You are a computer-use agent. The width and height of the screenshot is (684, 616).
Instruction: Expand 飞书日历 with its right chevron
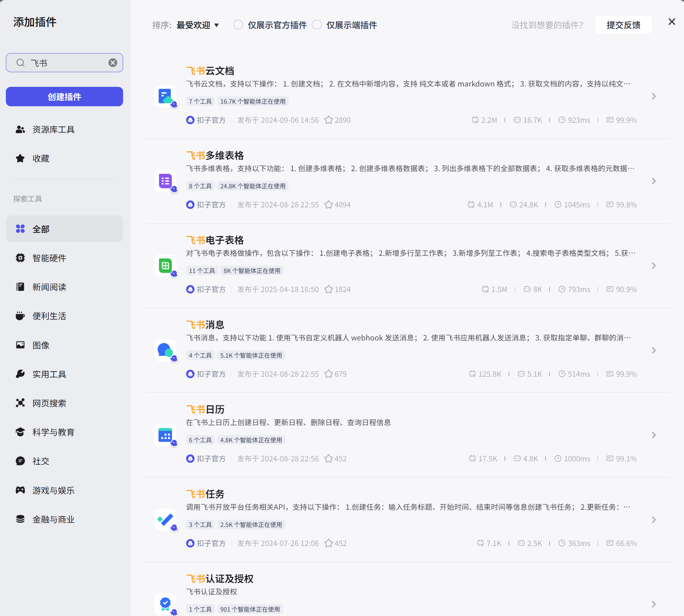coord(654,435)
